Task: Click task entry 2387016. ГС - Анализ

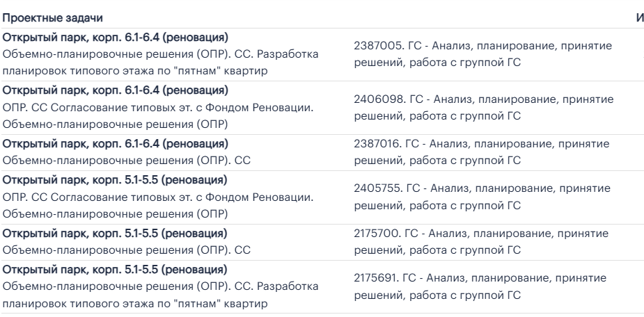Action: pyautogui.click(x=483, y=152)
